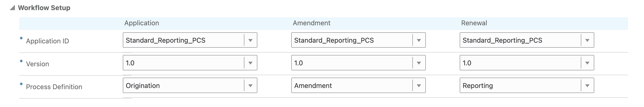Screen dimensions: 644x107
Task: Click Standard_Reporting_PCS text in Renewal column
Action: [x=502, y=40]
